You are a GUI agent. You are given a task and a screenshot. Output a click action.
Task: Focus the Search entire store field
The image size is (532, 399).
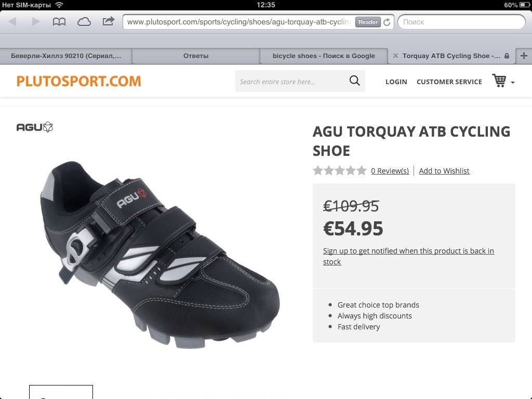(291, 82)
